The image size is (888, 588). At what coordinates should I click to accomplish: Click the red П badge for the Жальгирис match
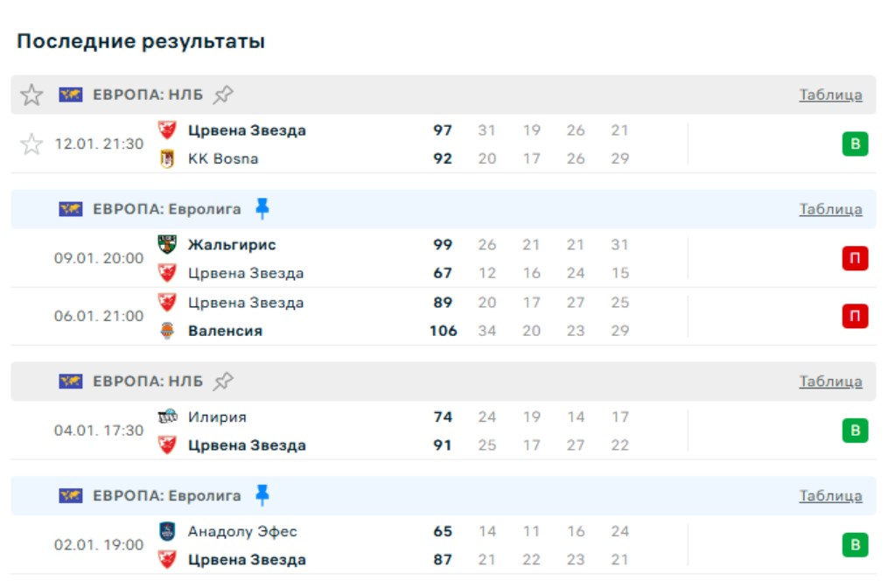(855, 259)
